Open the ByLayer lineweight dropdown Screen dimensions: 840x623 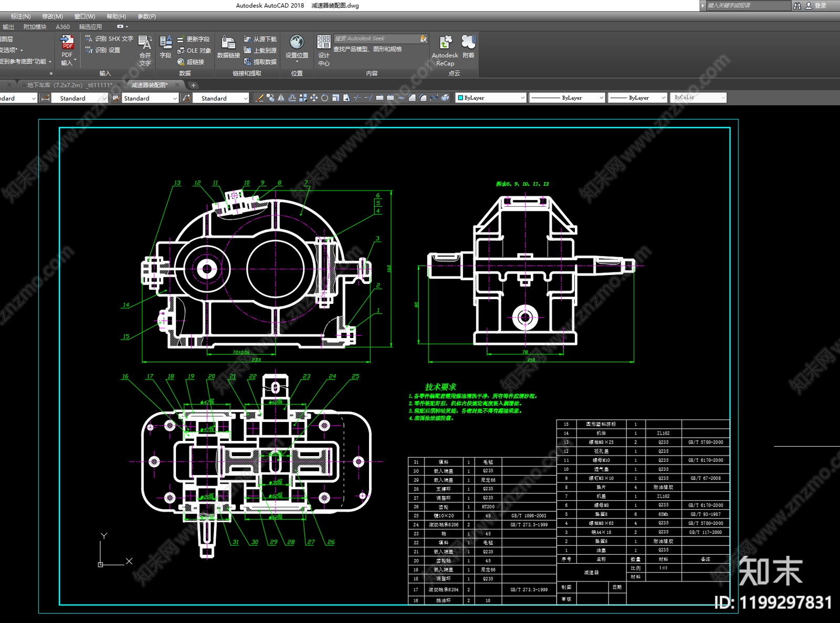(663, 98)
